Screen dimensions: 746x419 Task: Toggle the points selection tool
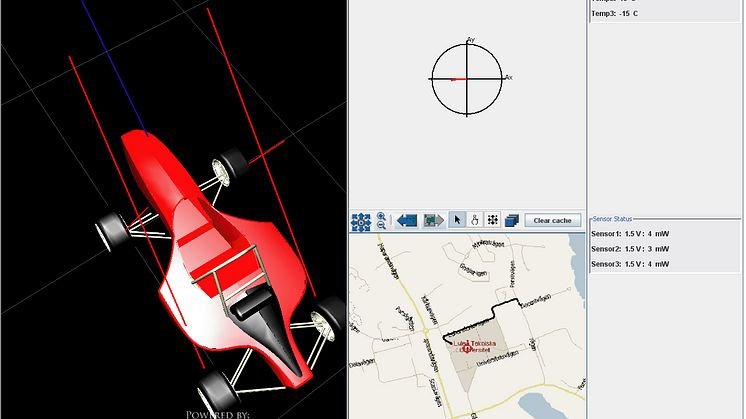pos(493,221)
